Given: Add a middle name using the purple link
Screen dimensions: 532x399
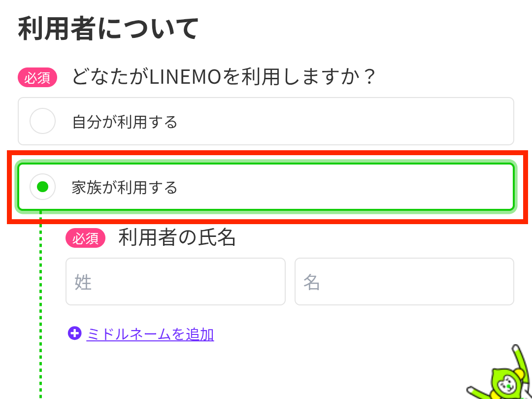Looking at the screenshot, I should [x=149, y=334].
